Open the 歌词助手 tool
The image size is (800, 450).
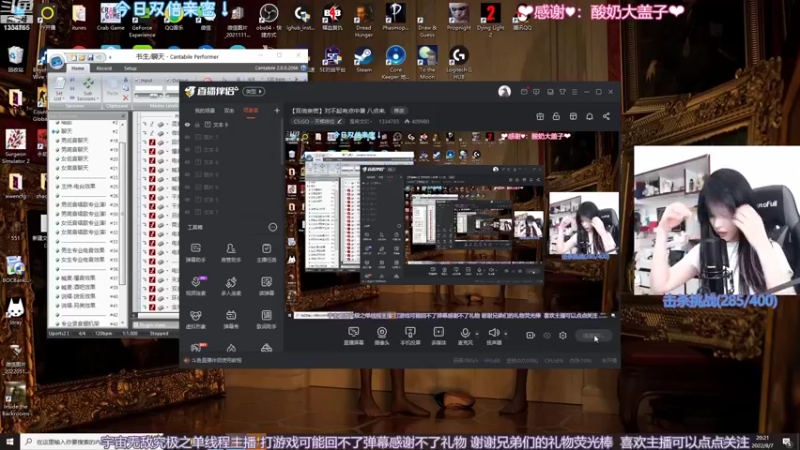coord(266,319)
